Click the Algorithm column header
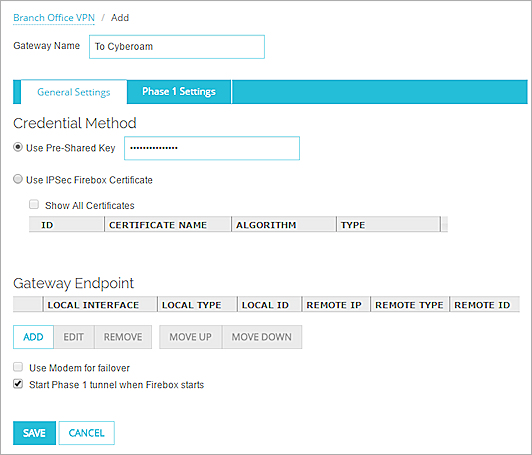Image resolution: width=532 pixels, height=455 pixels. pos(284,225)
